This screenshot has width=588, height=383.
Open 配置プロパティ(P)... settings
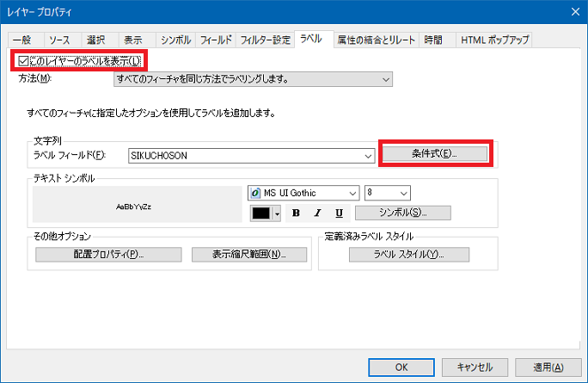point(108,255)
